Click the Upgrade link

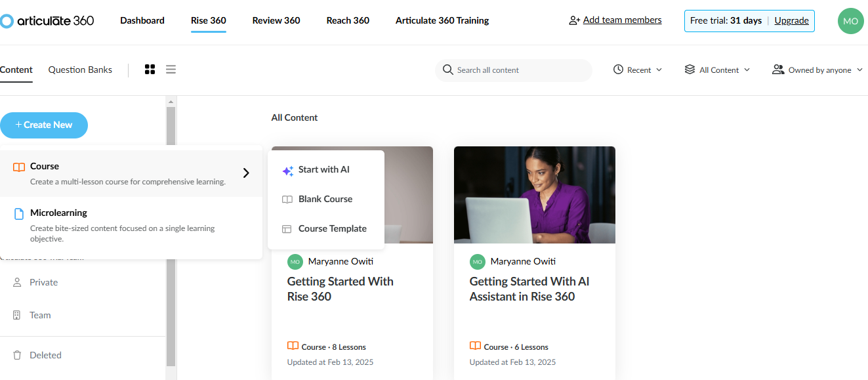(791, 20)
